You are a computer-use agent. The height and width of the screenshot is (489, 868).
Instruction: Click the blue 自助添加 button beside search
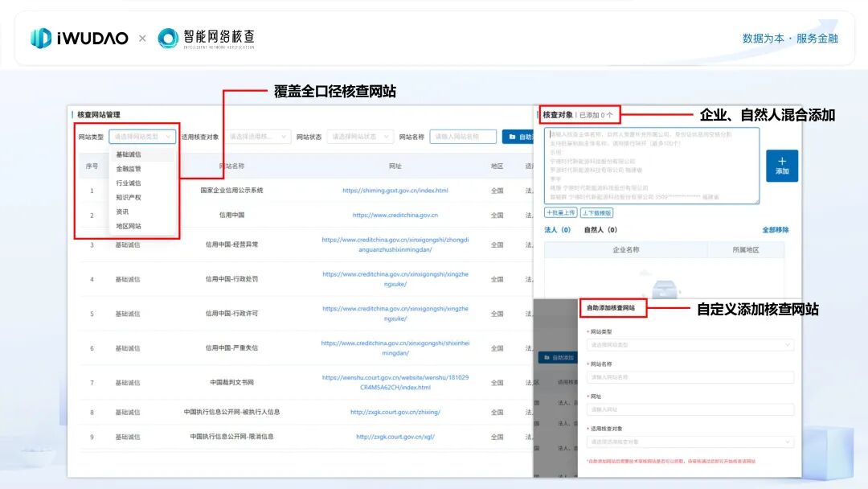[x=518, y=137]
